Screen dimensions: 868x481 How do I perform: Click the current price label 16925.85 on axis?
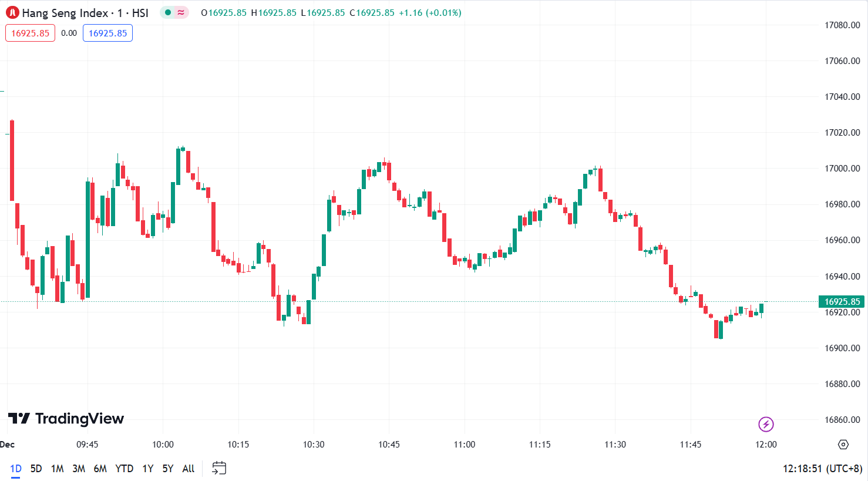(x=842, y=302)
